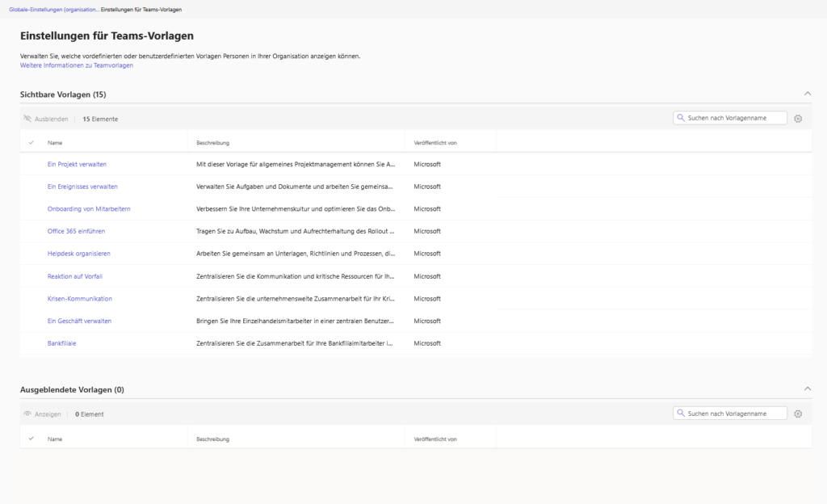Click the magnifier icon in the lower search box
Image resolution: width=827 pixels, height=504 pixels.
(x=682, y=412)
